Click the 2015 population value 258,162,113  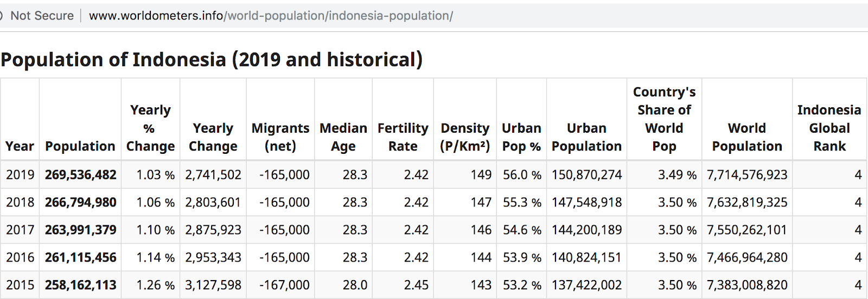click(81, 285)
